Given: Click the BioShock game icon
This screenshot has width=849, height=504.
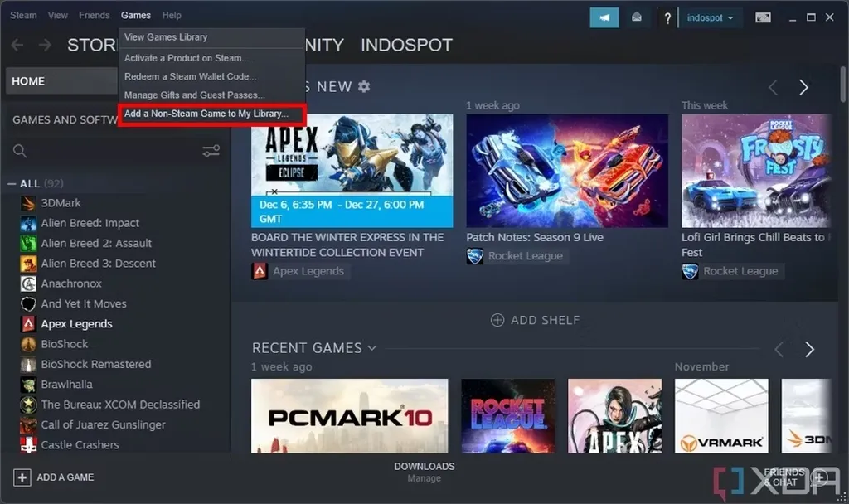Looking at the screenshot, I should coord(28,344).
